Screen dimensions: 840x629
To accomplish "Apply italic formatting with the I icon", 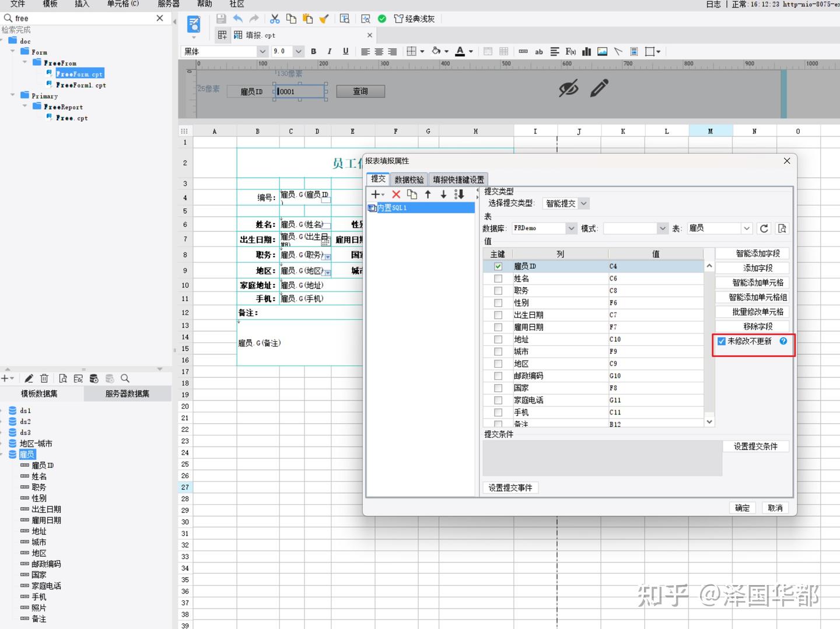I will [x=330, y=51].
